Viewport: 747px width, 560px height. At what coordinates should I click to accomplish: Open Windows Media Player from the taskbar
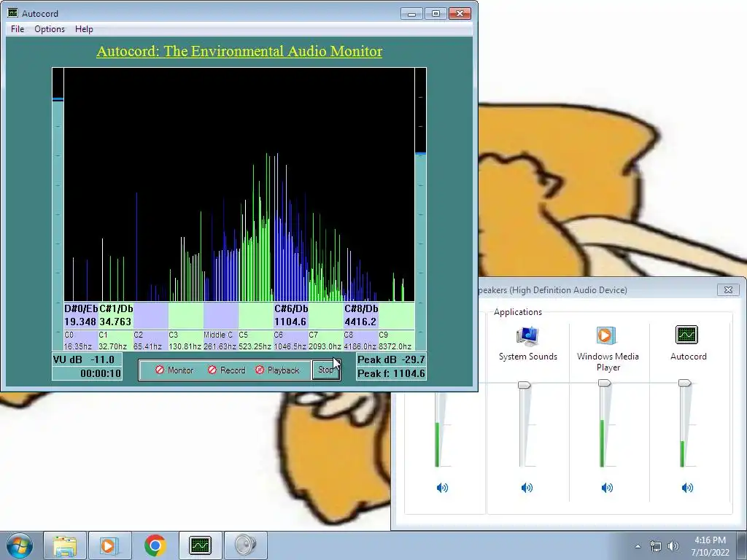click(109, 545)
